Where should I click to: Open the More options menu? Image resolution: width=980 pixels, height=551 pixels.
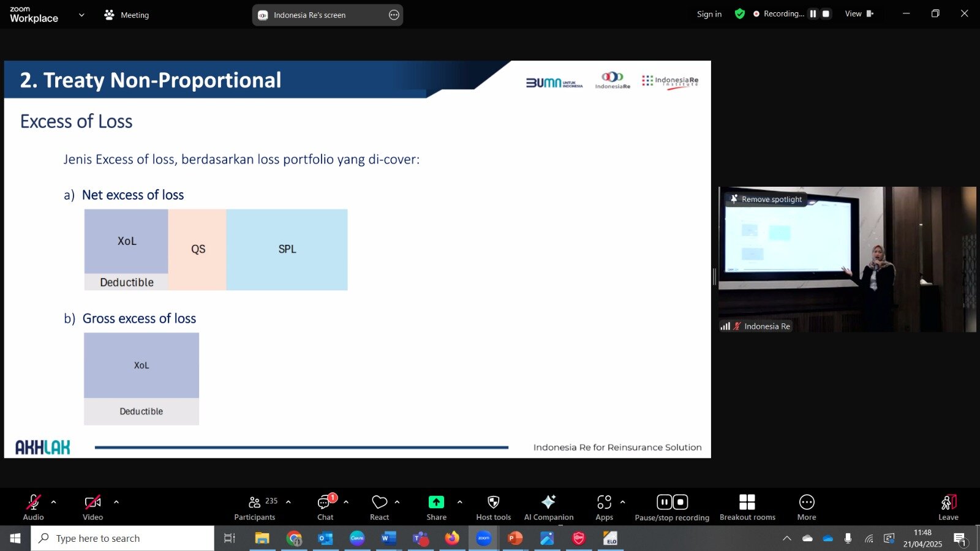807,507
